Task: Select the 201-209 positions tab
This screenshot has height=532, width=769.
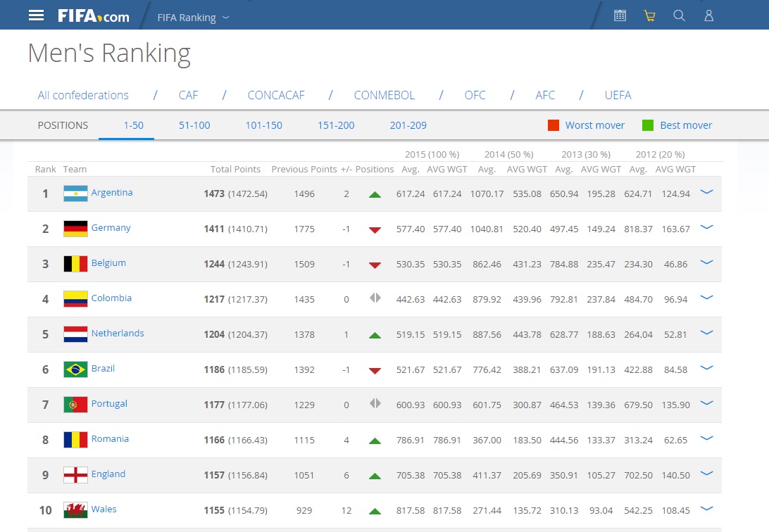Action: [408, 125]
